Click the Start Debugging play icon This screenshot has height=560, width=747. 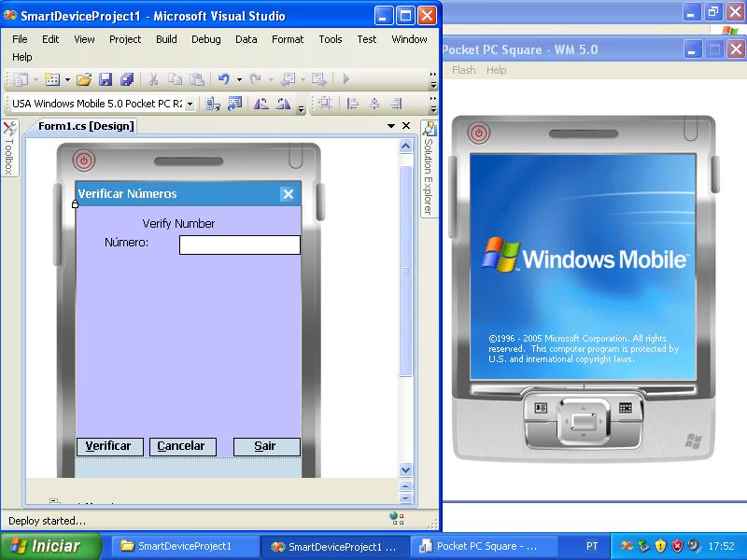pos(346,79)
